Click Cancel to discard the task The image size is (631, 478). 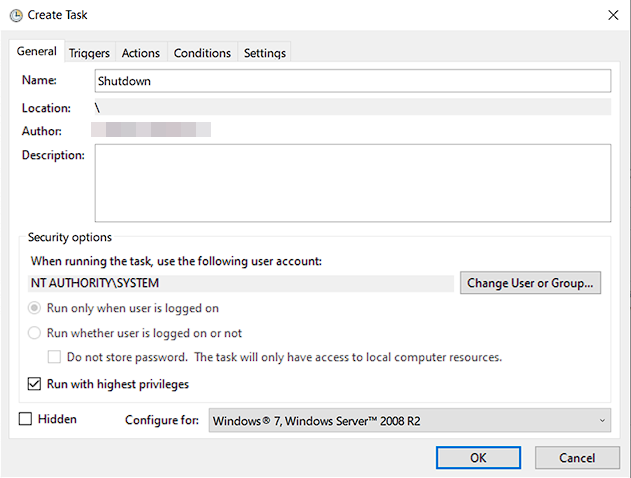point(577,457)
